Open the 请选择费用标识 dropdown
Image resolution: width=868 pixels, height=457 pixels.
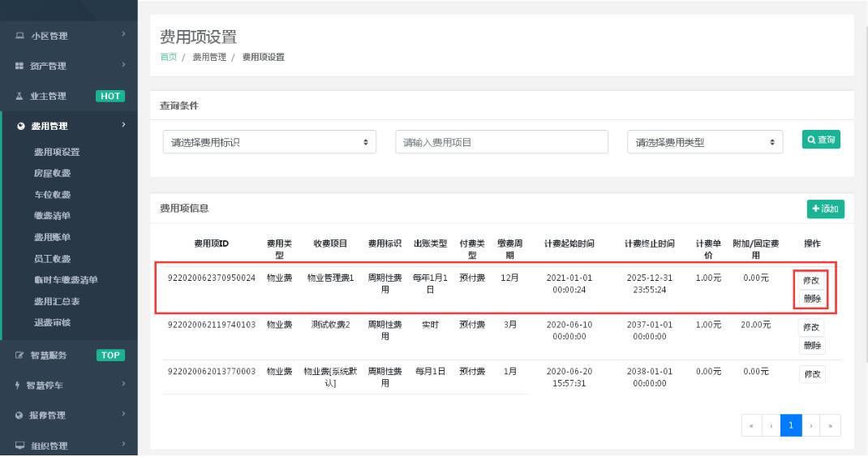coord(268,142)
